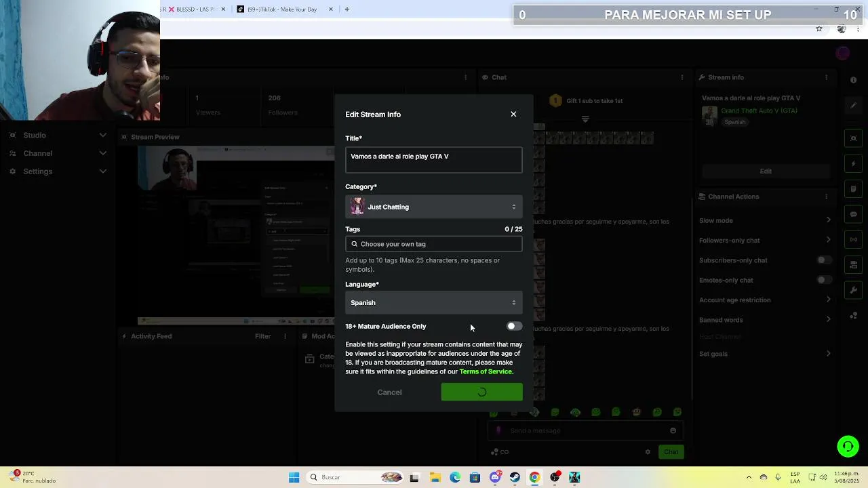Click the stream Title text field
This screenshot has height=488, width=868.
433,160
